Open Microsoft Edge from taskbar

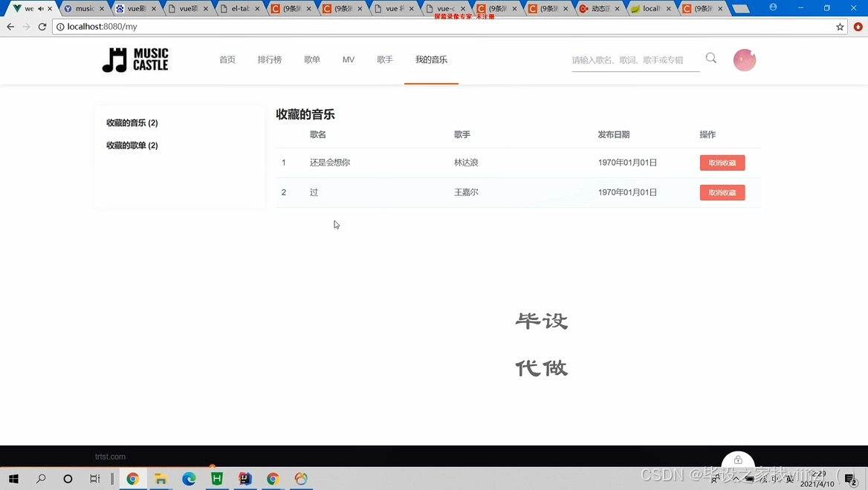click(x=189, y=479)
